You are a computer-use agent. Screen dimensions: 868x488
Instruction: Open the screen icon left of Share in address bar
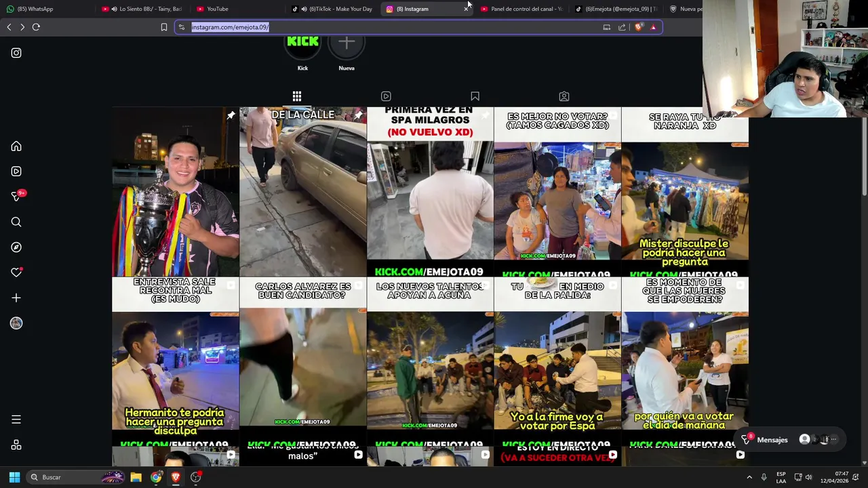pyautogui.click(x=606, y=27)
